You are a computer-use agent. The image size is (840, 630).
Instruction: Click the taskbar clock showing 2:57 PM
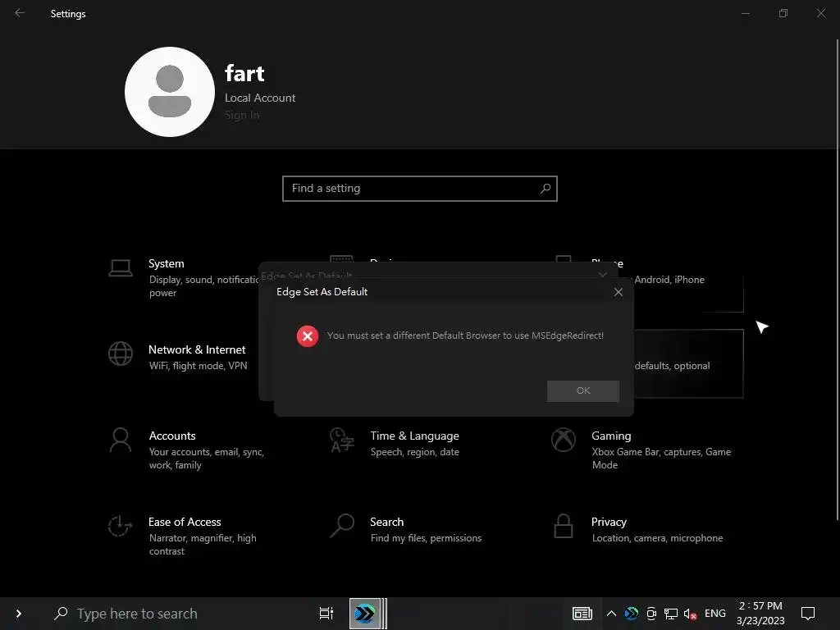pyautogui.click(x=760, y=614)
